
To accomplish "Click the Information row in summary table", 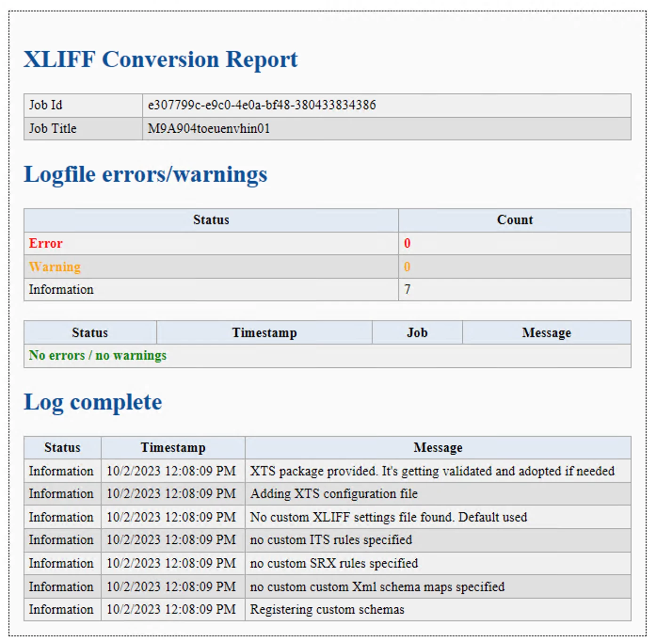I will coord(327,290).
